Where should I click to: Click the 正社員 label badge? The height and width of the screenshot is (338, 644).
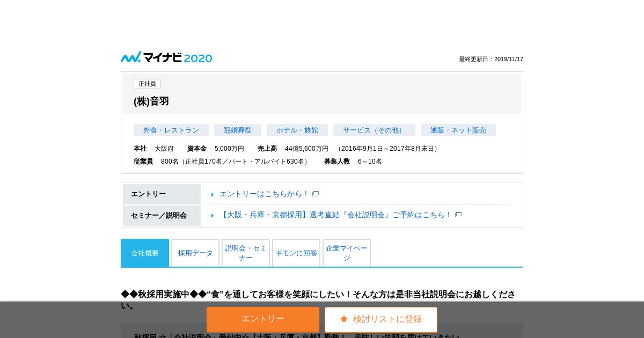tap(147, 84)
